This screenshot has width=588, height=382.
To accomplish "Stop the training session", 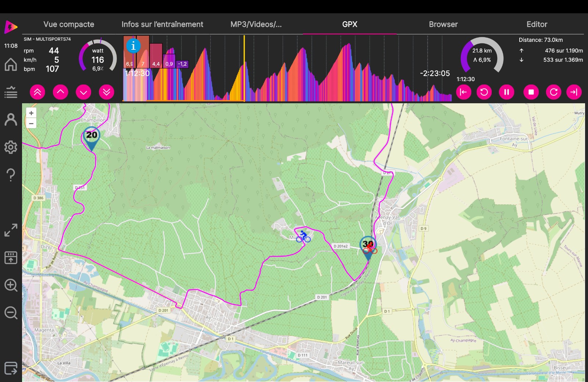I will pyautogui.click(x=531, y=92).
